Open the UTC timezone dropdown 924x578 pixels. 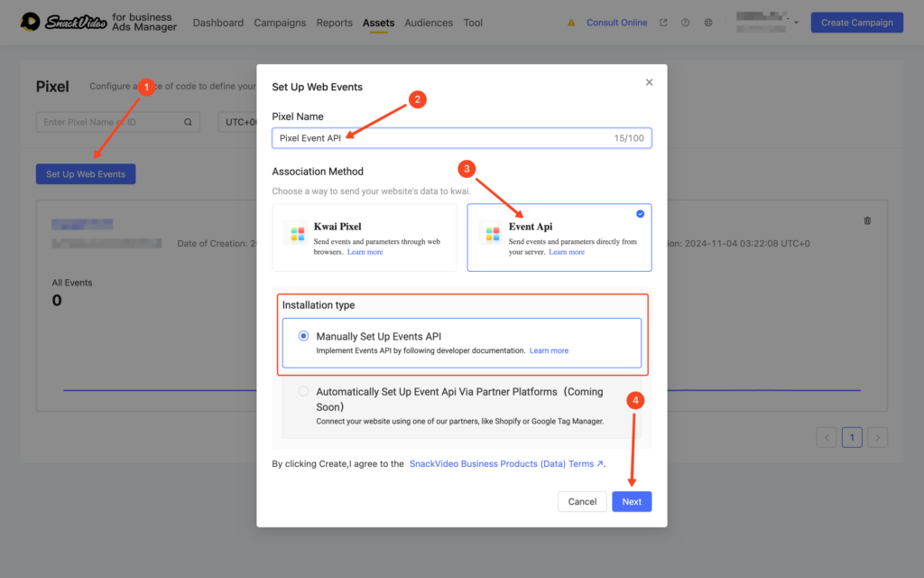coord(238,122)
